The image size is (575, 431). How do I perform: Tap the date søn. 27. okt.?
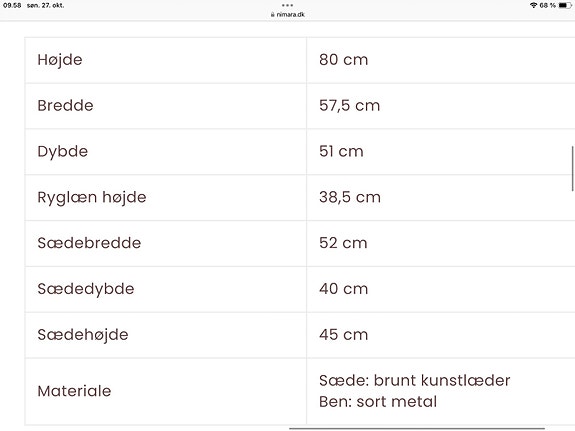point(45,5)
